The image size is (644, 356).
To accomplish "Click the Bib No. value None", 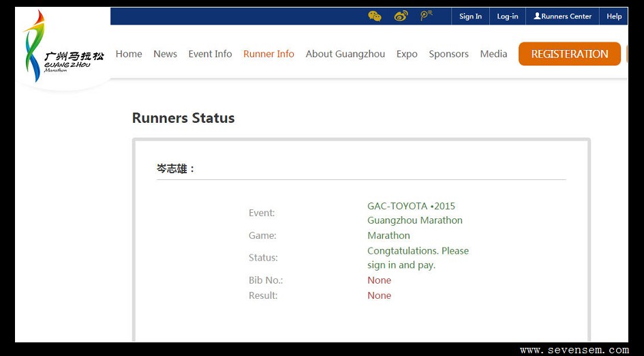I will [x=379, y=280].
